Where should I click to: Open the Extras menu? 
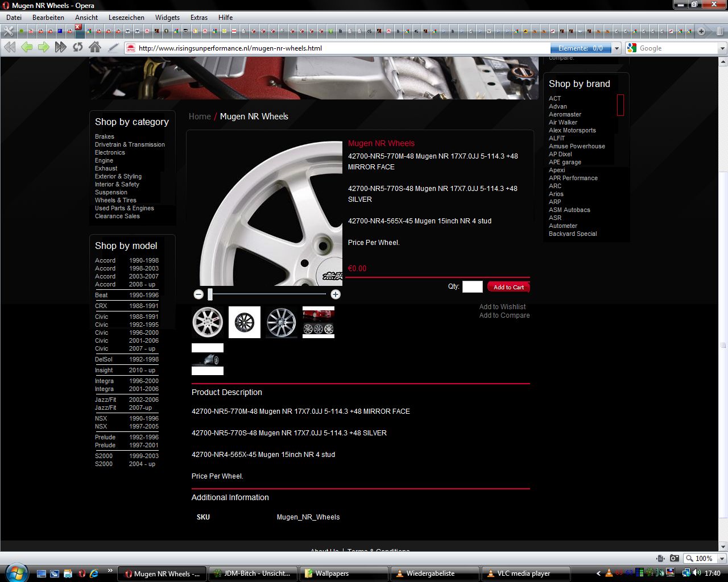point(199,18)
